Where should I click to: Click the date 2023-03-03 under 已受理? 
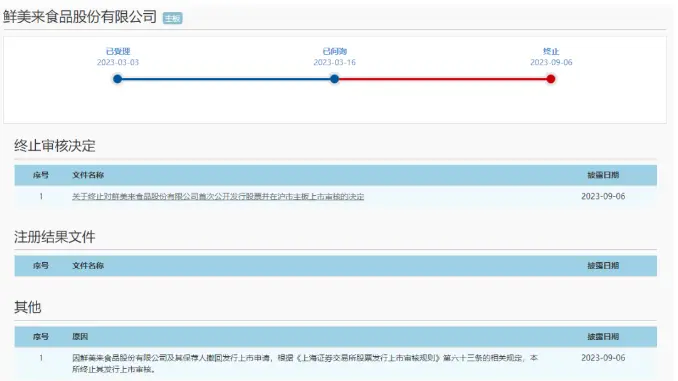point(118,62)
